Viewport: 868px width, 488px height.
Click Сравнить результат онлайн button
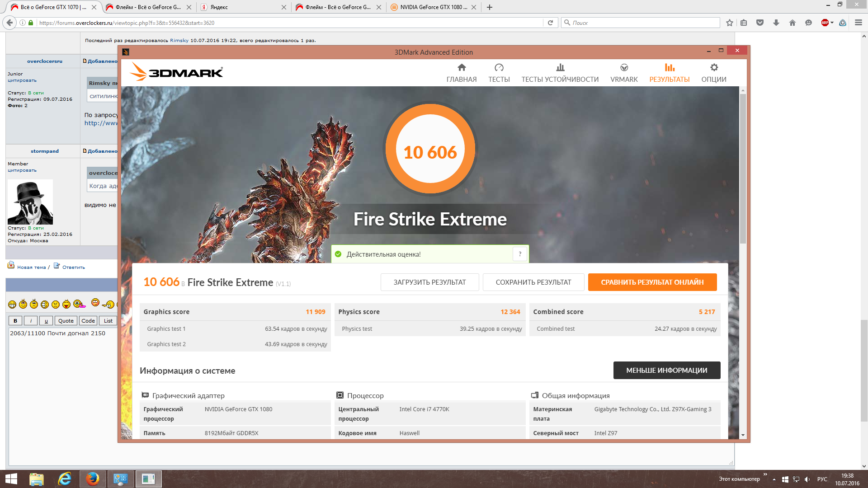coord(652,282)
